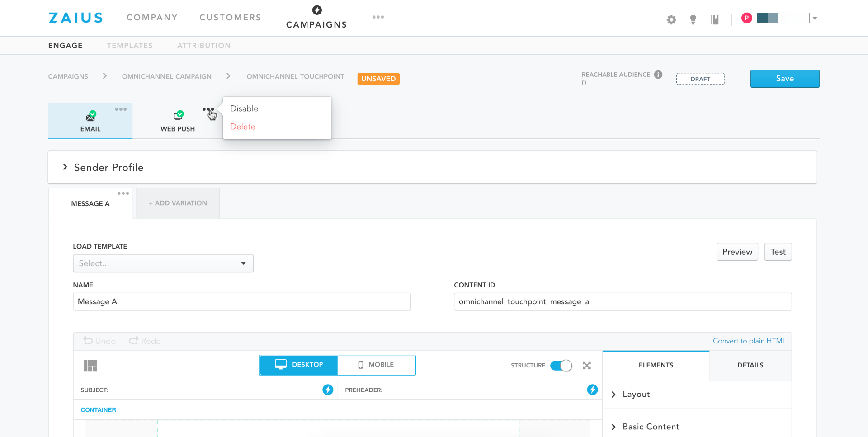Go to Omnichannel Campaign breadcrumb
Screen dimensions: 868x437
[167, 76]
